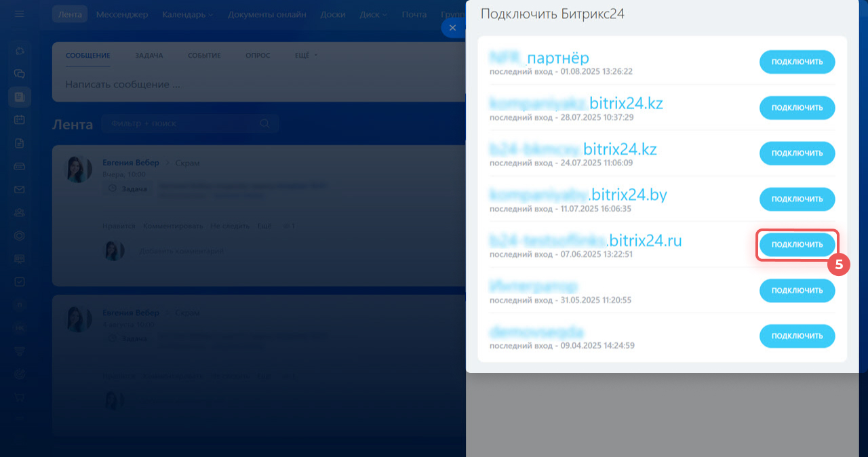This screenshot has width=868, height=457.
Task: Open the tasks checkmark icon in sidebar
Action: pos(20,281)
